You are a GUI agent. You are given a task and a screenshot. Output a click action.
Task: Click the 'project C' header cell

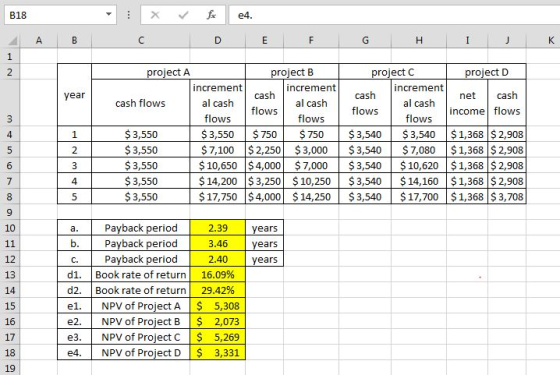[392, 72]
